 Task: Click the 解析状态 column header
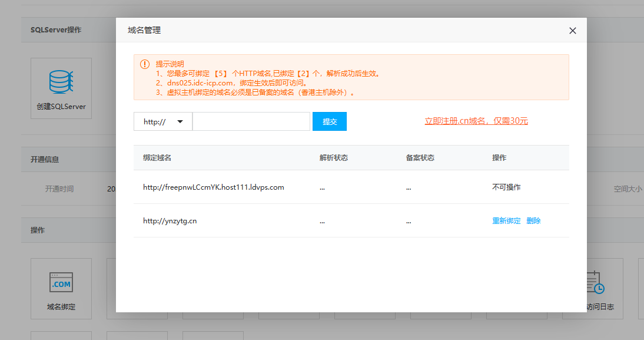(x=334, y=158)
